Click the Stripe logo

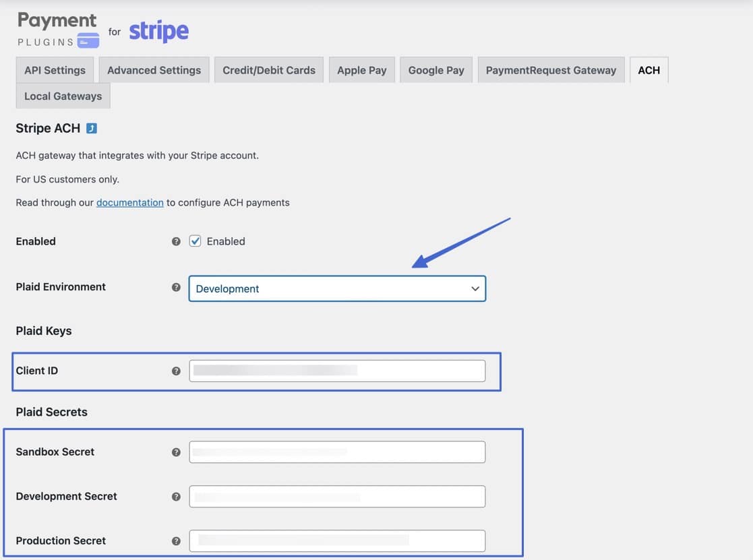click(159, 31)
